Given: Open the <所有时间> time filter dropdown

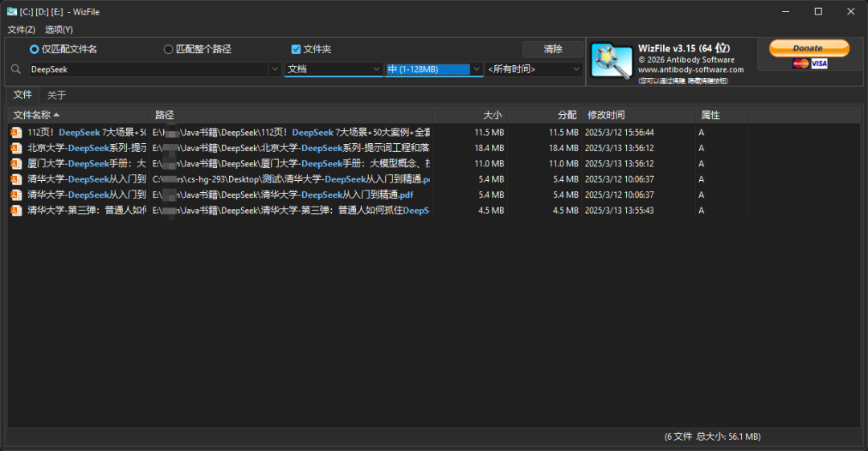Looking at the screenshot, I should click(534, 69).
